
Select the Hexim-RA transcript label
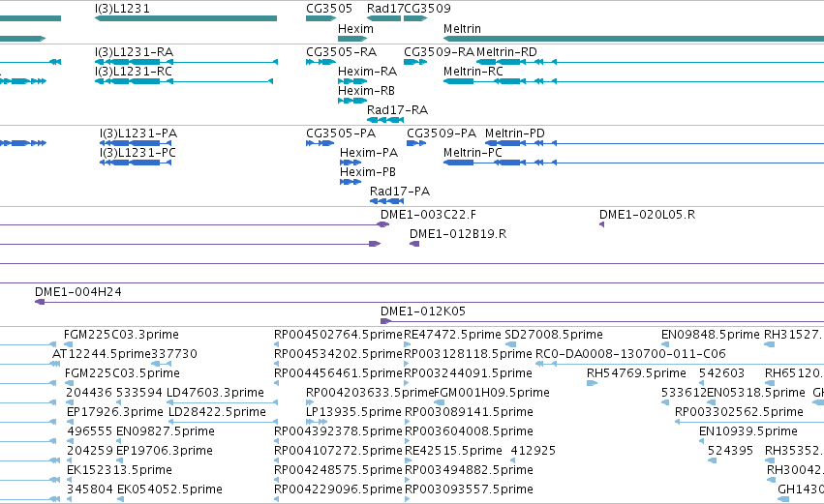coord(367,72)
